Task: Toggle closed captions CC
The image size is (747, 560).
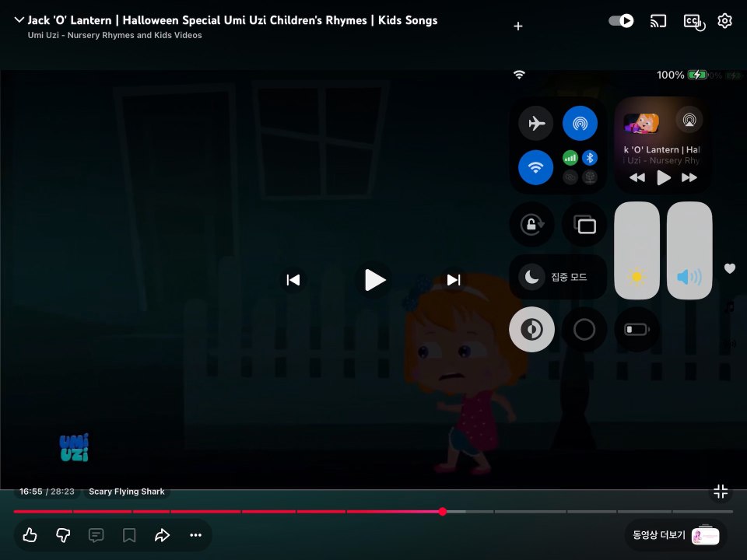Action: (693, 22)
